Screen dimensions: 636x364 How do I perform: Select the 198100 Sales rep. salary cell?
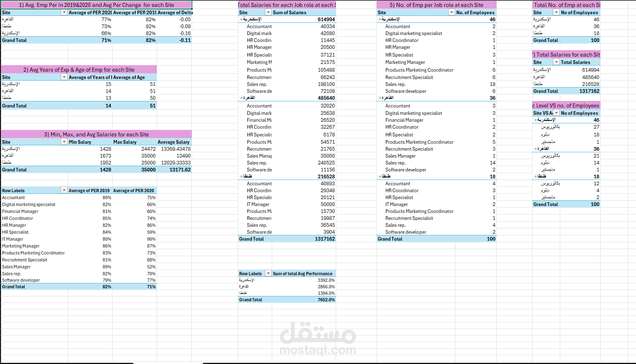(x=304, y=84)
